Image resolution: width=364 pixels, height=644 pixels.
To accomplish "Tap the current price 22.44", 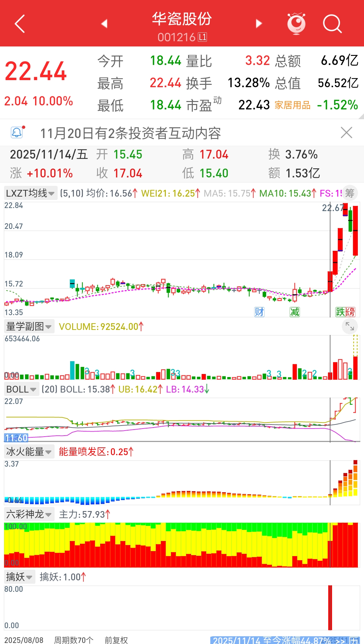I will pyautogui.click(x=36, y=71).
